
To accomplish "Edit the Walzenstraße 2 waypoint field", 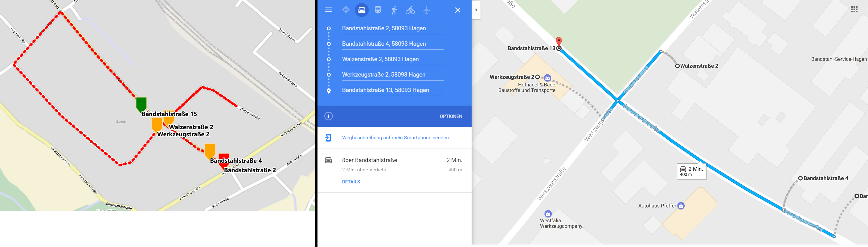I will coord(393,59).
